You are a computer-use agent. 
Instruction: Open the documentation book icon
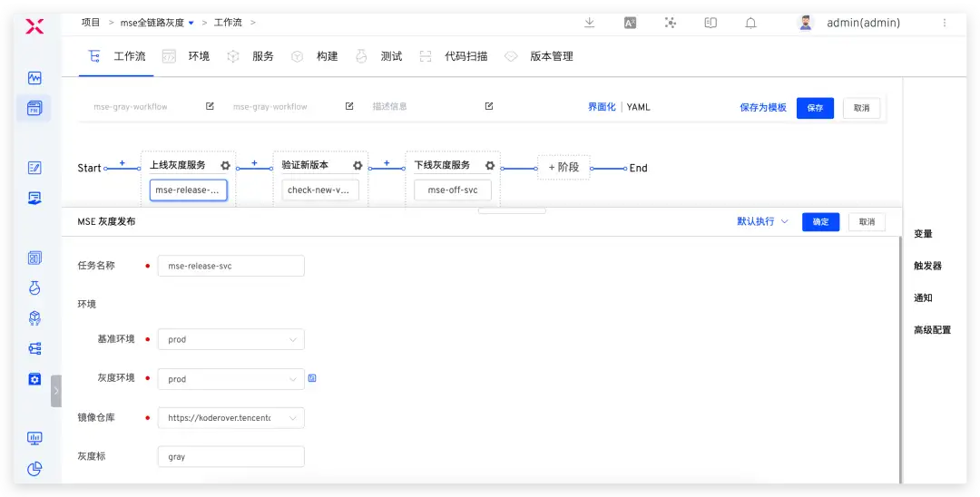pos(710,23)
